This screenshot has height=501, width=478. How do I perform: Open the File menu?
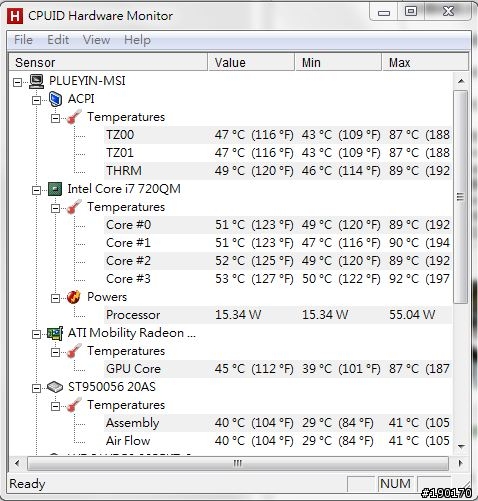click(x=23, y=40)
